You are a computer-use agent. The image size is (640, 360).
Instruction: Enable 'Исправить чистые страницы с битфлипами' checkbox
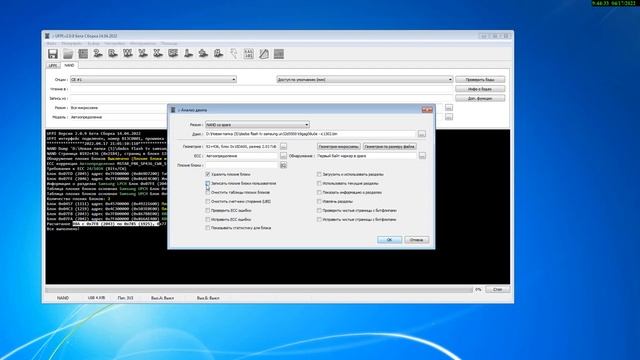click(319, 219)
